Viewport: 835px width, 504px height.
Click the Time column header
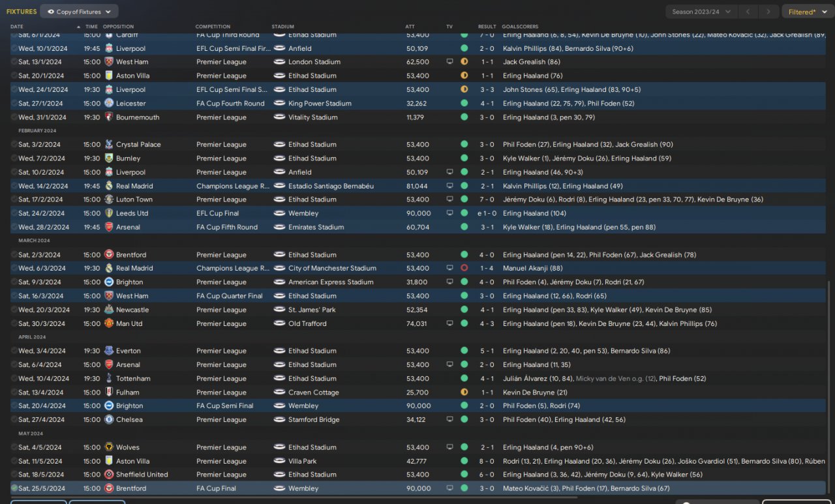coord(91,27)
